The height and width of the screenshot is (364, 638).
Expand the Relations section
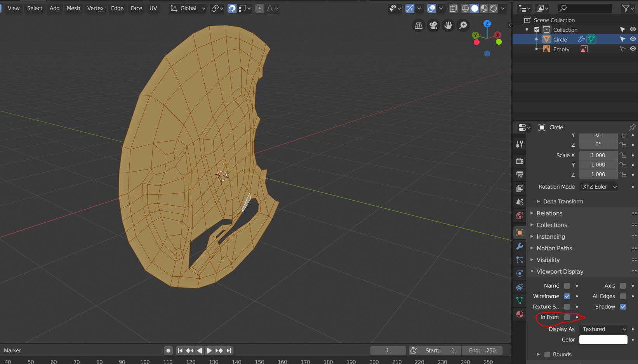pos(549,213)
